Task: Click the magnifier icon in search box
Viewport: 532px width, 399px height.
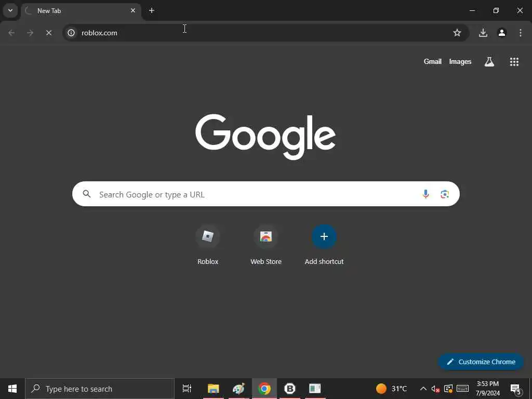Action: pos(87,194)
